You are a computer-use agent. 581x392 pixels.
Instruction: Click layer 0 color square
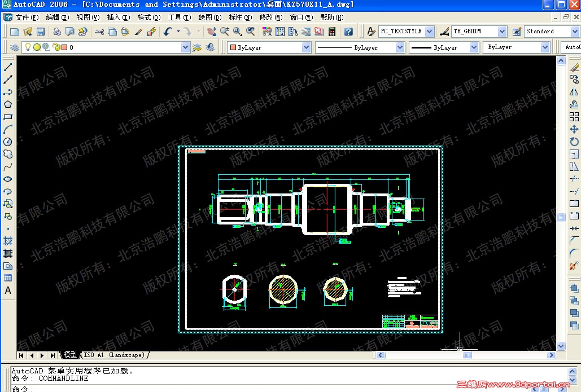pos(64,47)
